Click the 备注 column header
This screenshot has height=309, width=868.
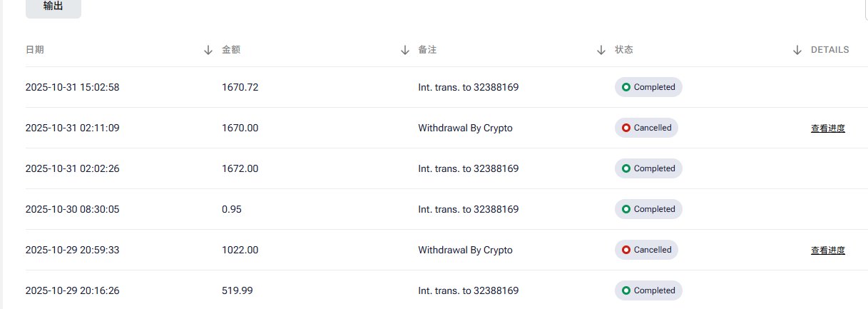pos(427,50)
